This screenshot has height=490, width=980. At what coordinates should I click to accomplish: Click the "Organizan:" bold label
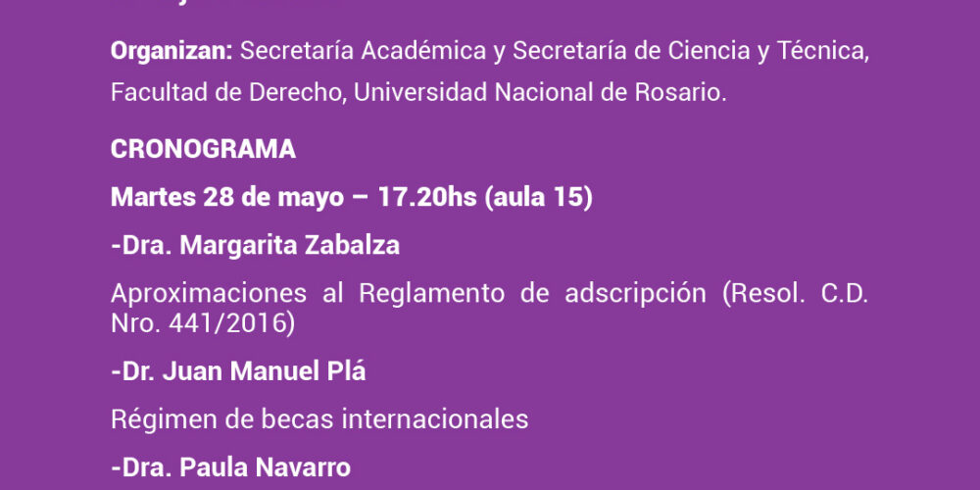click(171, 52)
